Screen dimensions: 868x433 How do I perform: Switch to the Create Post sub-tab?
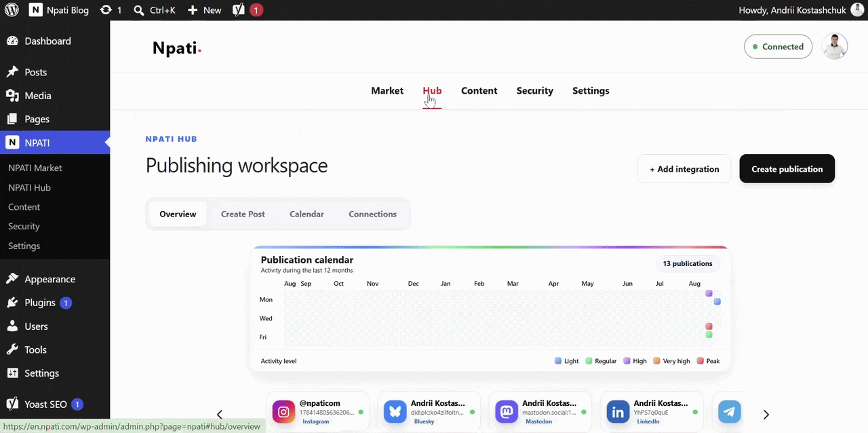tap(243, 214)
